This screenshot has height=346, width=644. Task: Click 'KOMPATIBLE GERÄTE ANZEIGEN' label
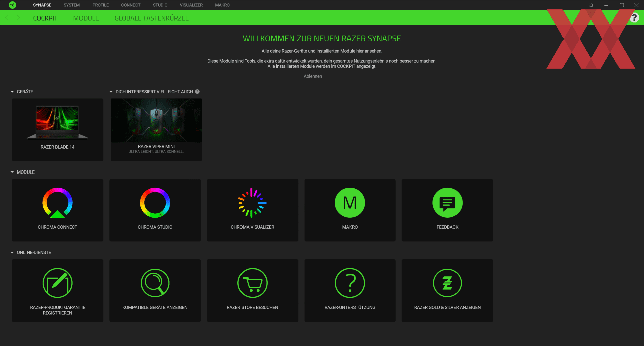coord(155,307)
